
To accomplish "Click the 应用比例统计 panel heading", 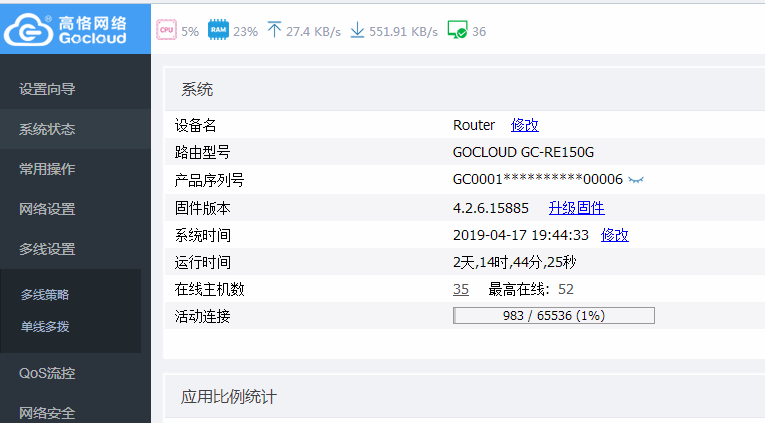I will (228, 396).
